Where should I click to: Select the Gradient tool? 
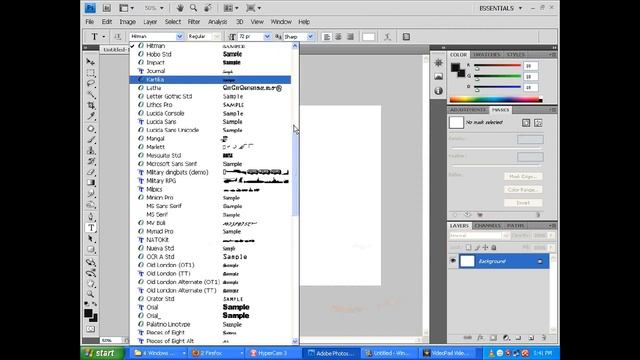(x=91, y=183)
